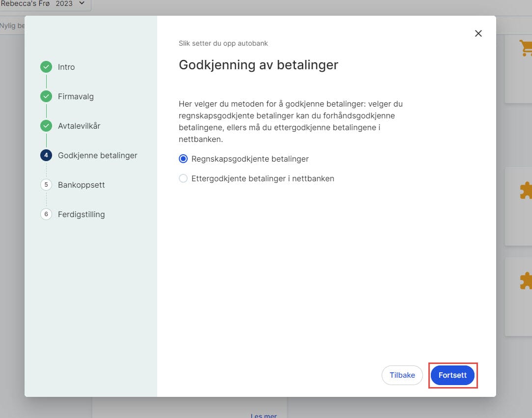This screenshot has width=532, height=418.
Task: Click the Godkjenning av betalinger heading
Action: (x=258, y=65)
